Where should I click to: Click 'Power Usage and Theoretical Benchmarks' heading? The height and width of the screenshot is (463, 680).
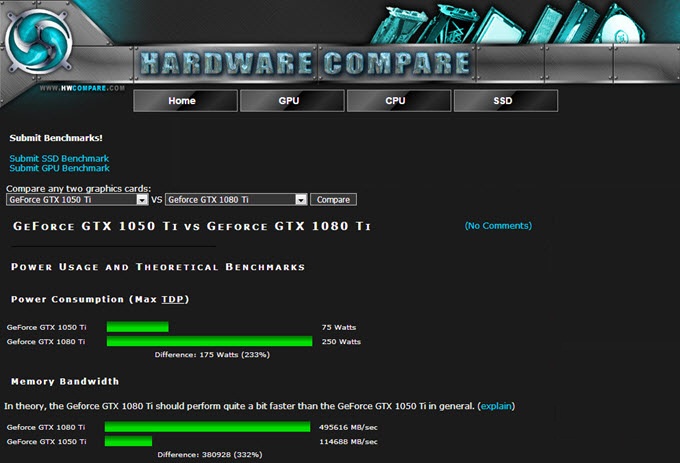pos(158,267)
